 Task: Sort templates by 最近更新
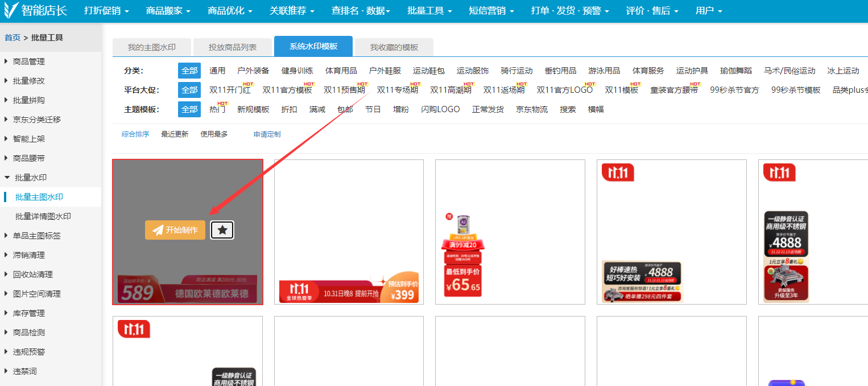(x=175, y=134)
